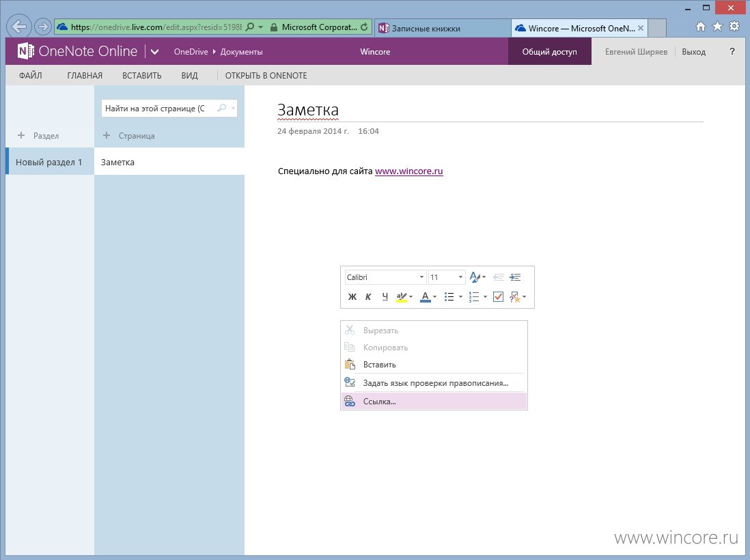Choose Ссылка... in context menu
This screenshot has height=560, width=750.
[434, 402]
